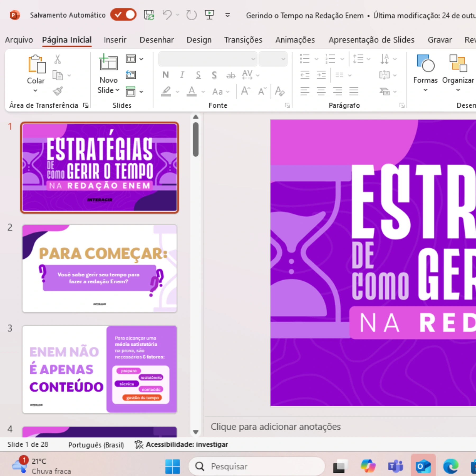Toggle bold formatting (N)
The height and width of the screenshot is (476, 476).
(166, 75)
